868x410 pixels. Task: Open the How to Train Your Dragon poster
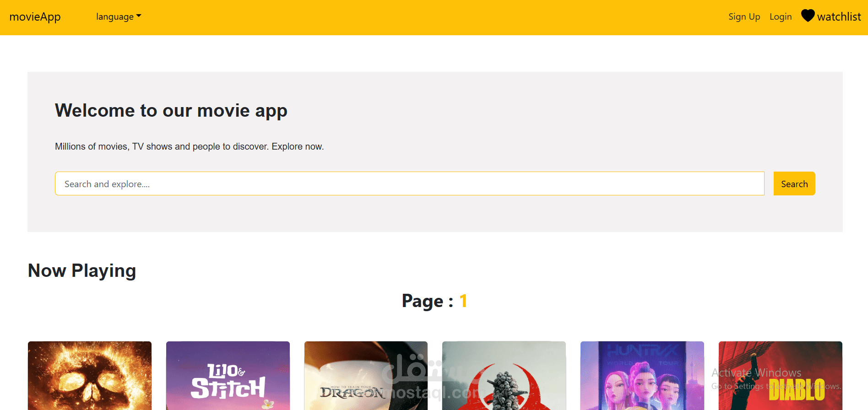[x=366, y=376]
